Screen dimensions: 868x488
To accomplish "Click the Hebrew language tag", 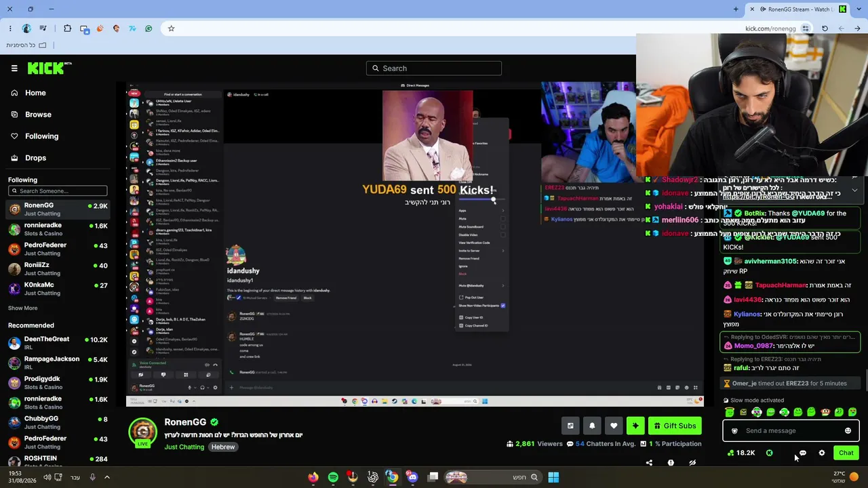I will click(222, 447).
